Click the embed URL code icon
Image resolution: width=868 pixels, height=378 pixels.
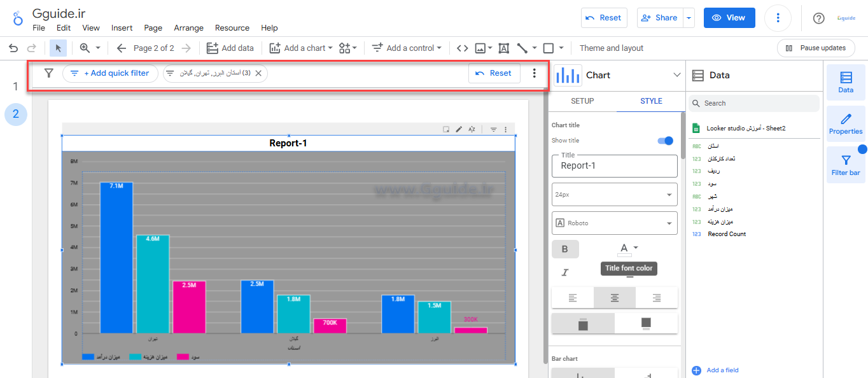[x=463, y=48]
